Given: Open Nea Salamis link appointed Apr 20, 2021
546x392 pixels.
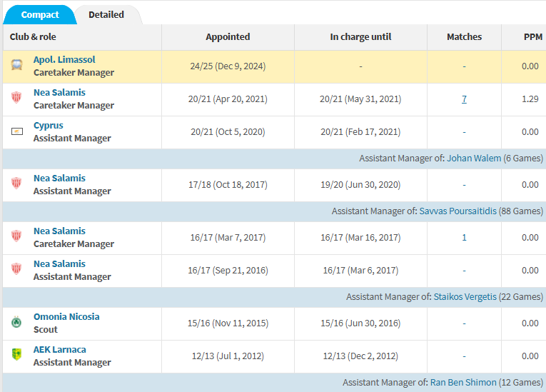Looking at the screenshot, I should tap(59, 92).
